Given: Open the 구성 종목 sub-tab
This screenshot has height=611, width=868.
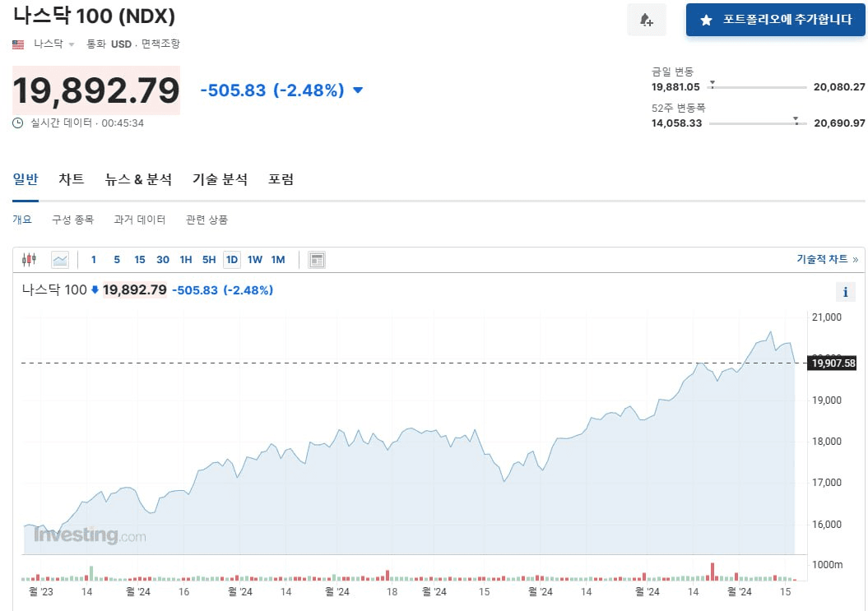Looking at the screenshot, I should tap(73, 220).
